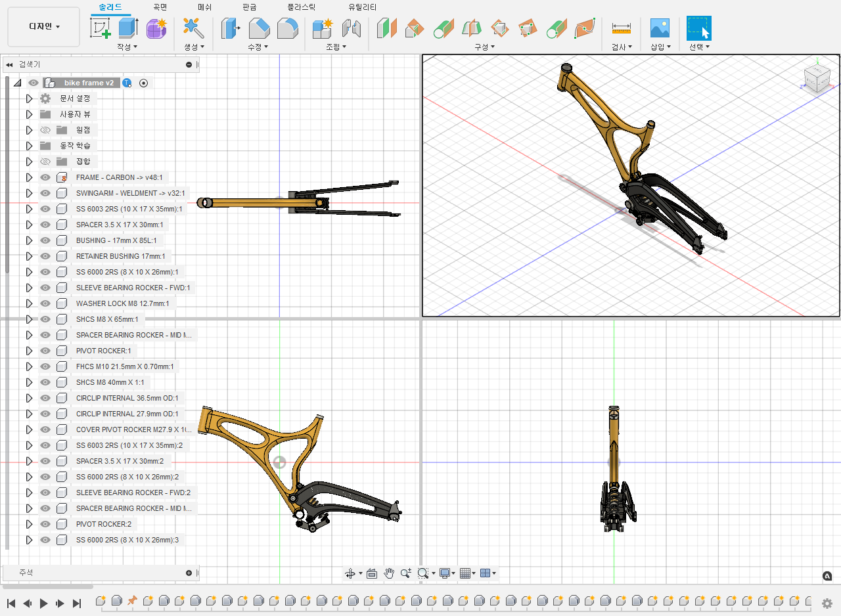This screenshot has height=616, width=841.
Task: Step timeline one feature forward
Action: 60,603
